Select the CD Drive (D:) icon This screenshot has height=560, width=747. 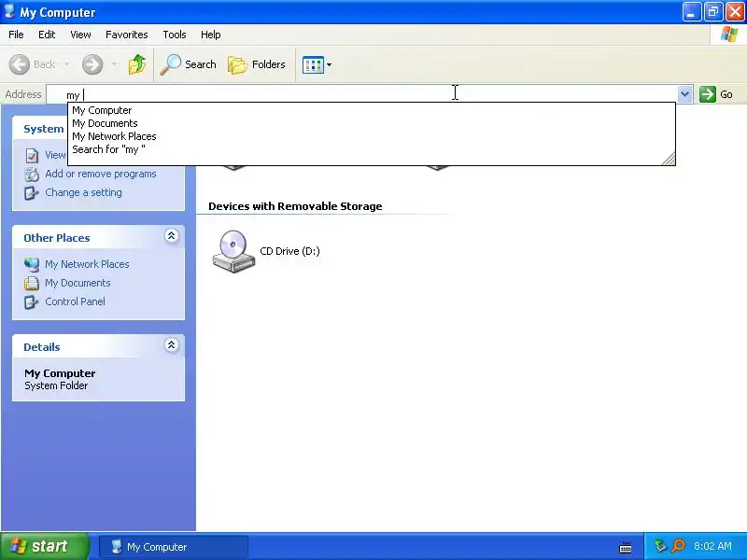233,251
